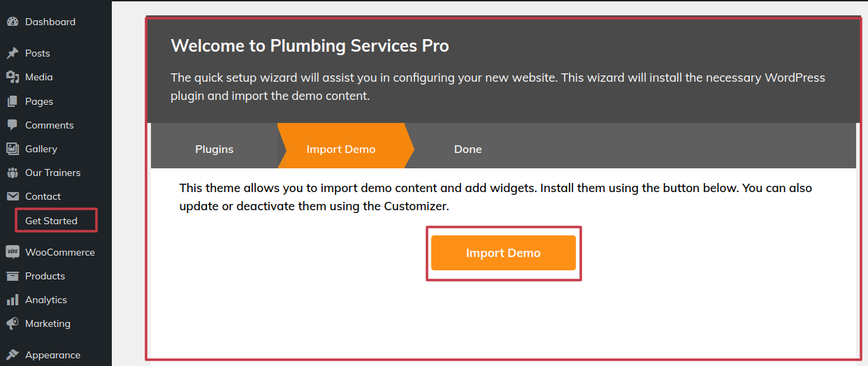Click the Pages document icon
The width and height of the screenshot is (868, 366).
pyautogui.click(x=12, y=101)
